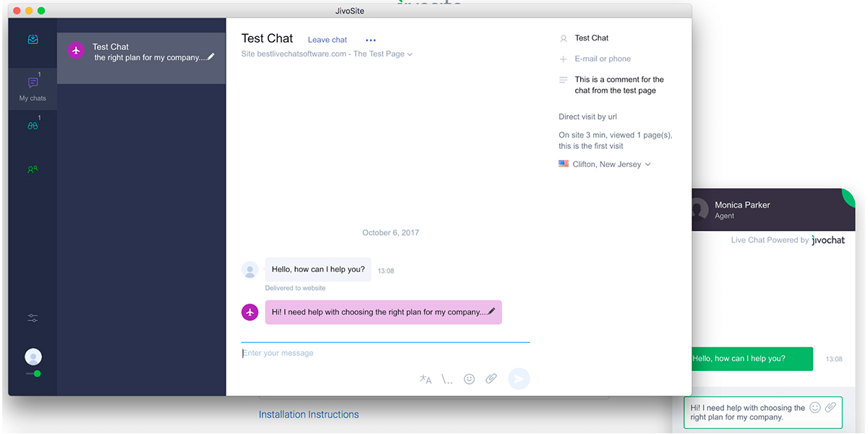This screenshot has width=868, height=434.
Task: Click the agent profile avatar in the sidebar
Action: click(x=33, y=357)
